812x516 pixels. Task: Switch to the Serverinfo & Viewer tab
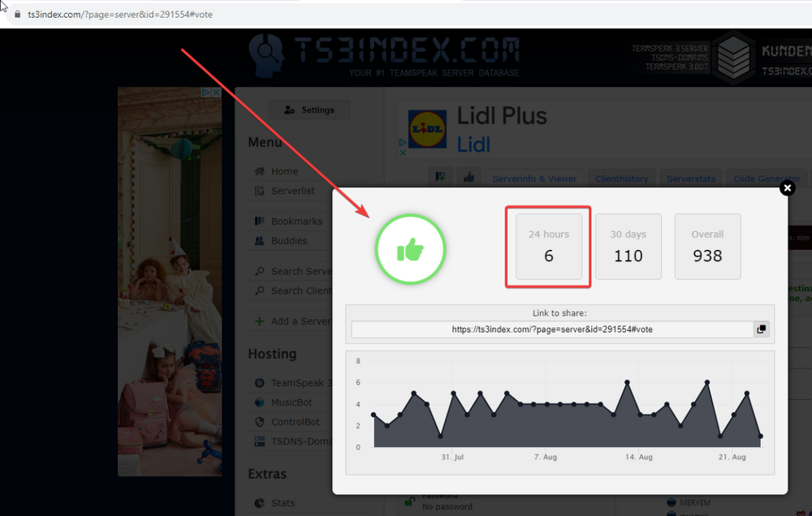tap(534, 178)
